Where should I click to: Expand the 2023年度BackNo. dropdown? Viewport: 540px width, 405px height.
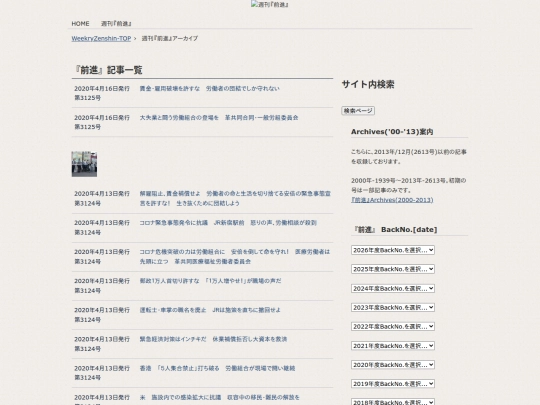(x=393, y=307)
